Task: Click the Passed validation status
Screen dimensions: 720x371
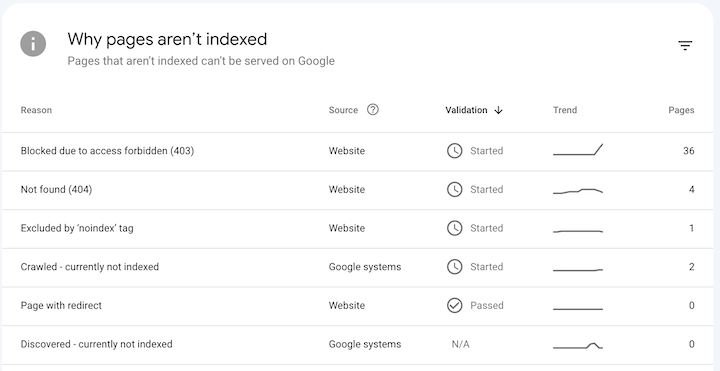Action: click(x=487, y=305)
